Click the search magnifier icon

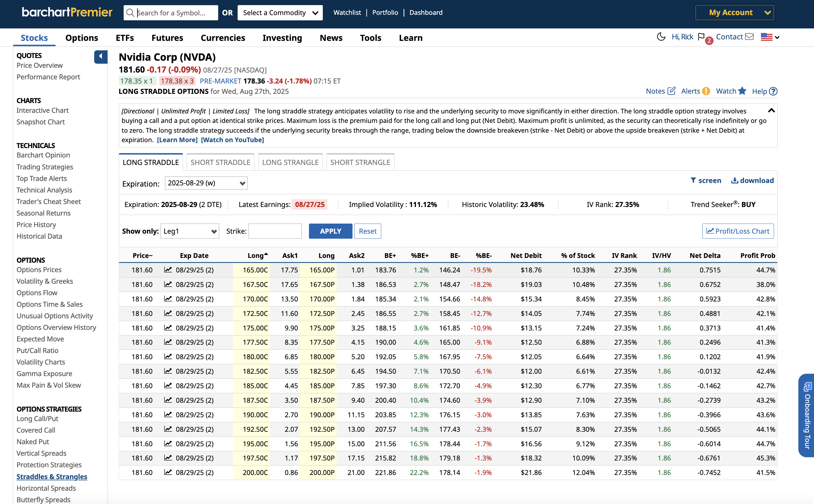pyautogui.click(x=130, y=13)
